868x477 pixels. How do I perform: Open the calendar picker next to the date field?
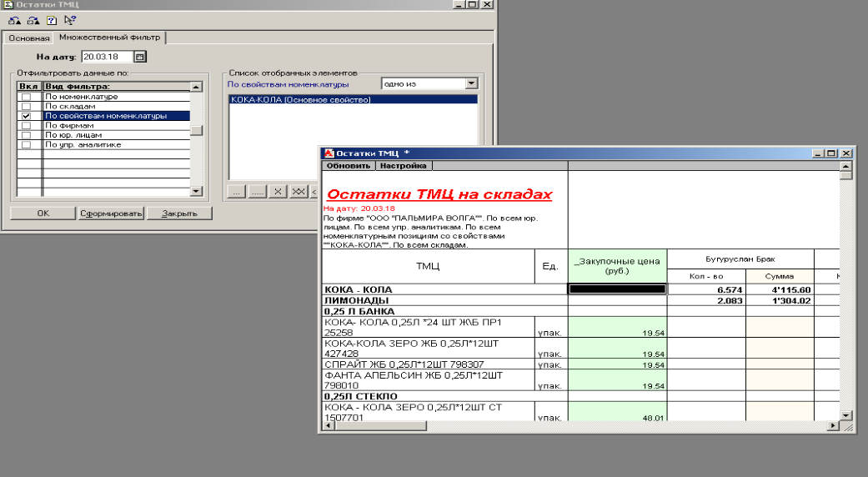140,57
